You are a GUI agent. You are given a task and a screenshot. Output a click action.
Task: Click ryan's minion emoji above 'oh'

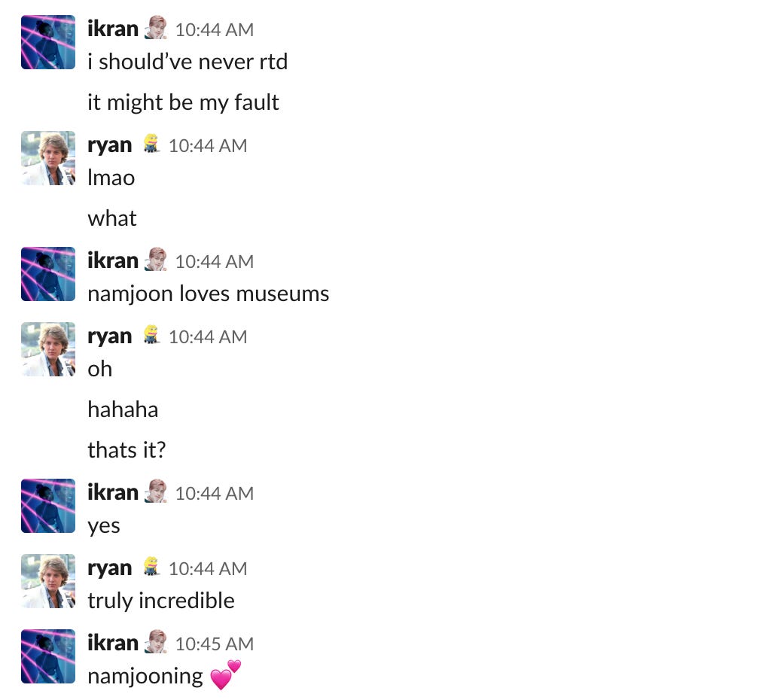pos(151,335)
